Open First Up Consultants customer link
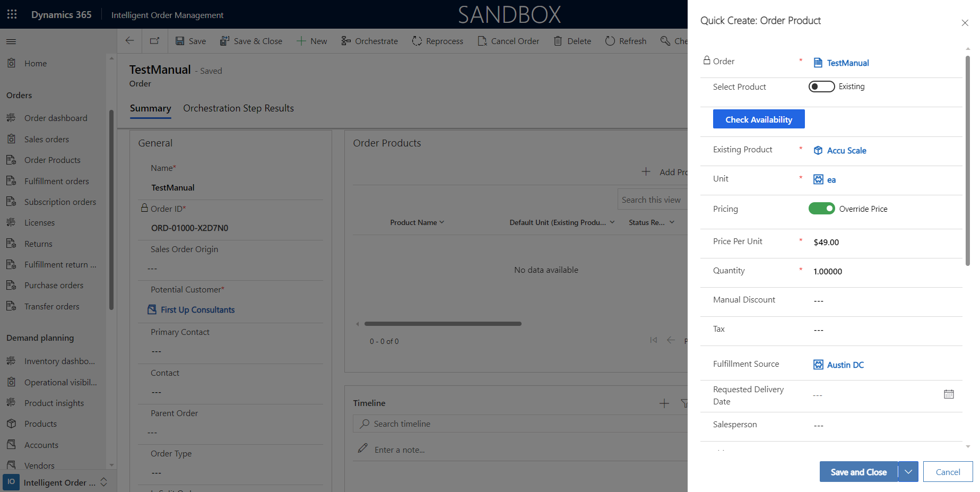Image resolution: width=980 pixels, height=492 pixels. [197, 309]
